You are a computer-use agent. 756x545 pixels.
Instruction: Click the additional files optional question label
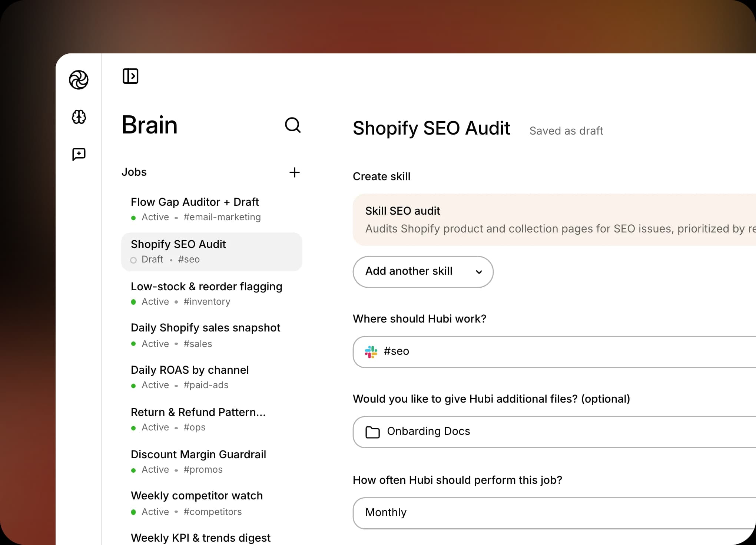coord(491,399)
